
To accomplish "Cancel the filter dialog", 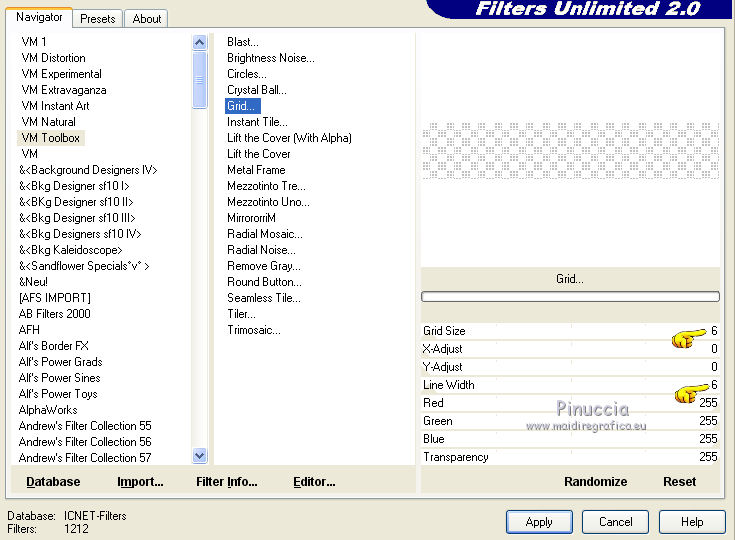I will (615, 522).
